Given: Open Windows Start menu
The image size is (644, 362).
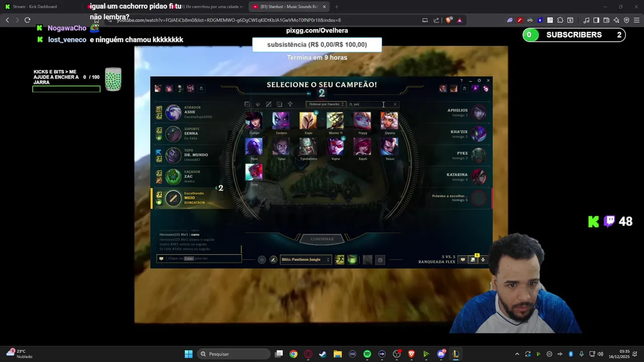Looking at the screenshot, I should coord(188,354).
